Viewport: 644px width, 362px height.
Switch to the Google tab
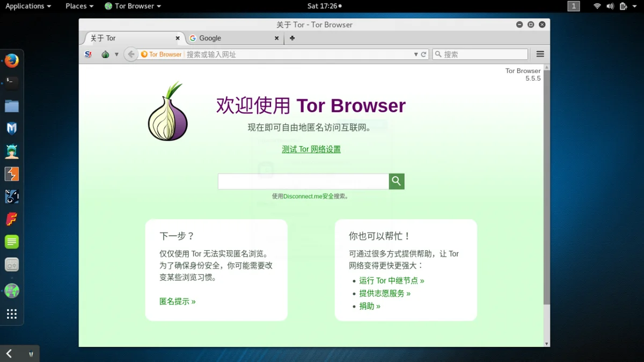tap(235, 38)
